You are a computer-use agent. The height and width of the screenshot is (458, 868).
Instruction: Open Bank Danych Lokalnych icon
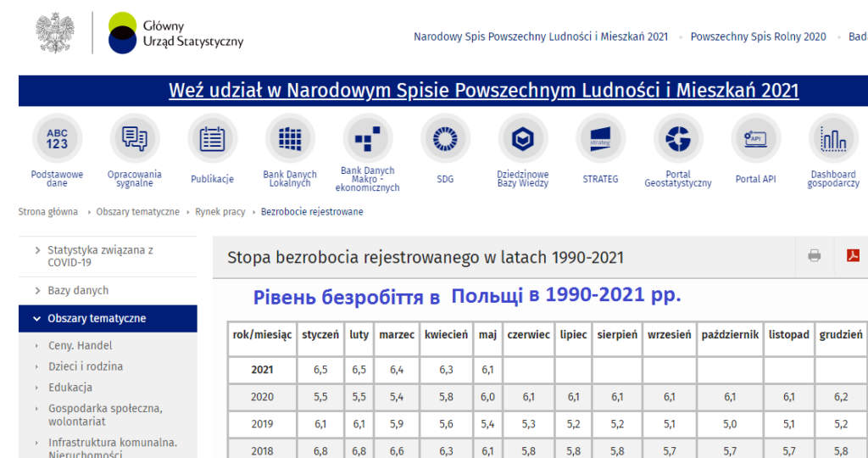pos(290,138)
